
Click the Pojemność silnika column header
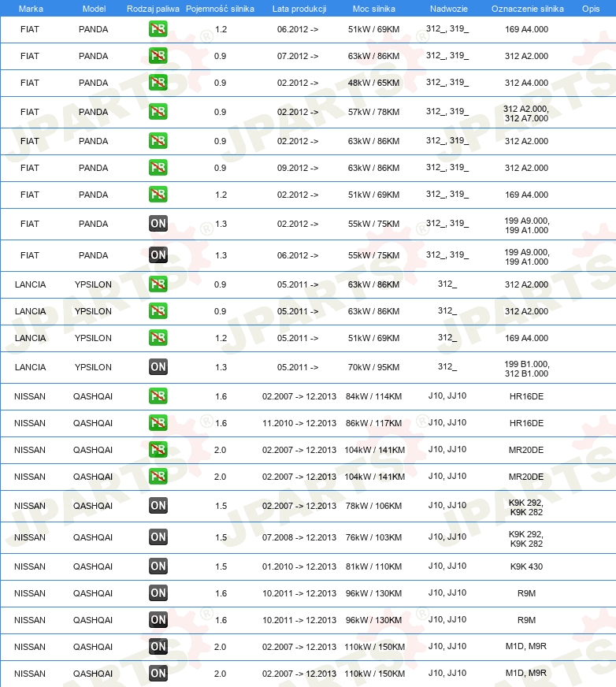220,9
